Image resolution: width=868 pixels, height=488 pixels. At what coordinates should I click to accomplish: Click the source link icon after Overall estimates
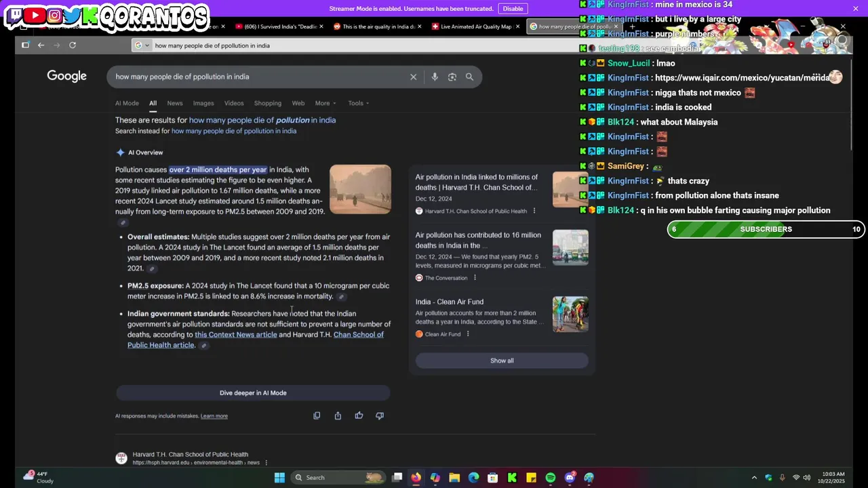click(x=151, y=269)
